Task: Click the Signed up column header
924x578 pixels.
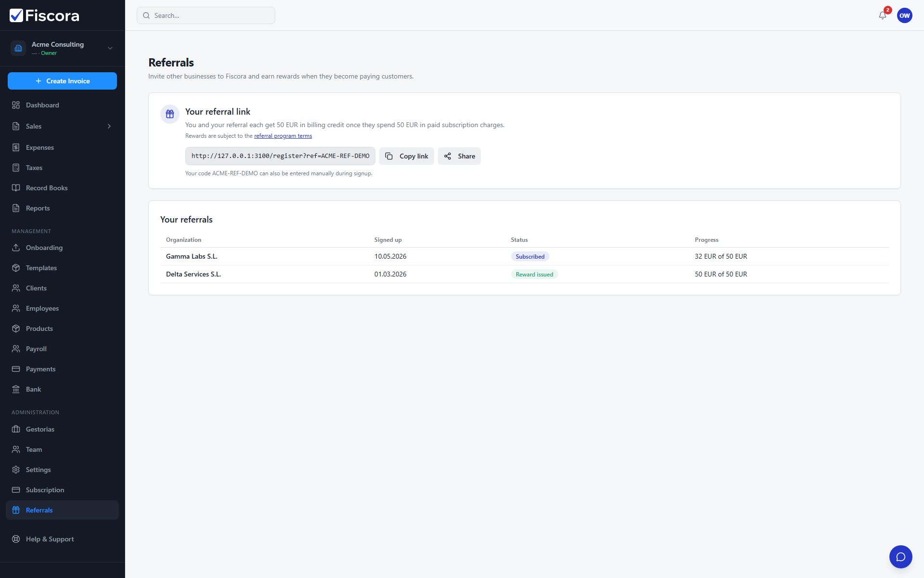Action: (388, 240)
